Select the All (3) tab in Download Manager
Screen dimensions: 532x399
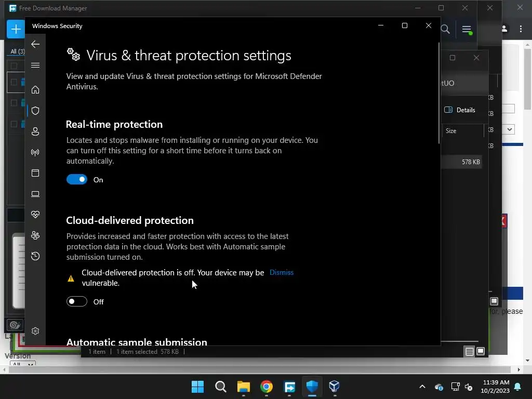pos(17,51)
